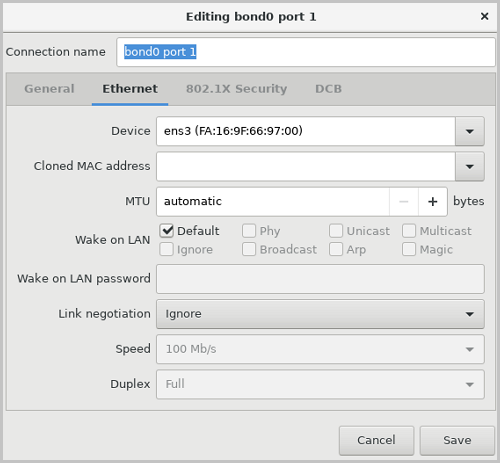Click the Connection name text field
Screen dimensions: 500x463
(x=306, y=52)
